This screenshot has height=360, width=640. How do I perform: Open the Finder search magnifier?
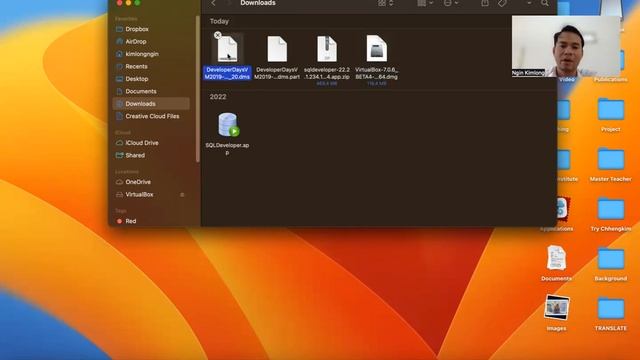[544, 3]
